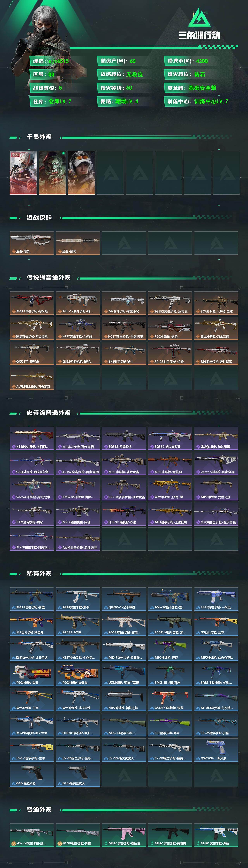Click the 安全箱 基础安全箱 info field
Image resolution: width=248 pixels, height=868 pixels.
pos(197,88)
